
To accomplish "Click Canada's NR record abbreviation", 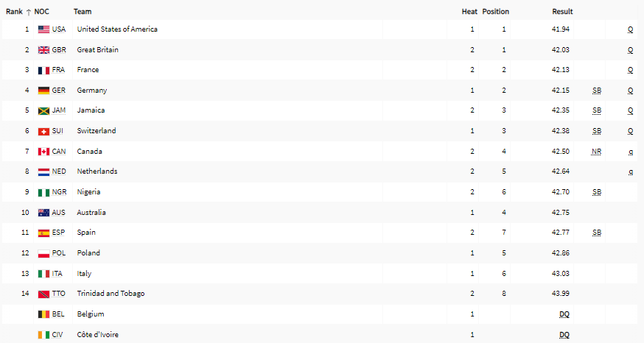I will click(x=597, y=152).
